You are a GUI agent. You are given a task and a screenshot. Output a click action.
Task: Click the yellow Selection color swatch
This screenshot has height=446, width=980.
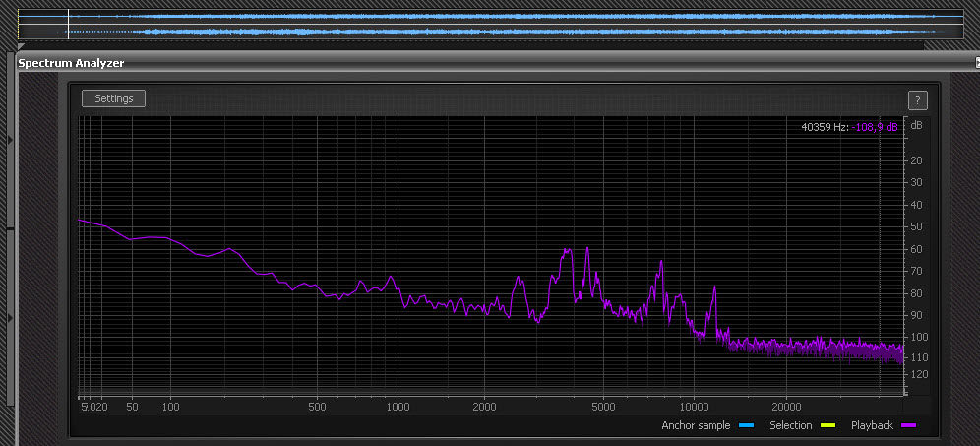click(x=827, y=426)
